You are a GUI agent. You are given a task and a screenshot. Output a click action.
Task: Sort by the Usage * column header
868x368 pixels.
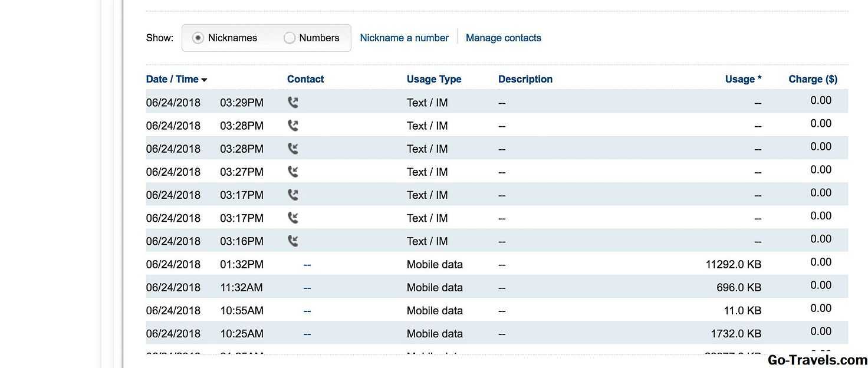(x=743, y=79)
